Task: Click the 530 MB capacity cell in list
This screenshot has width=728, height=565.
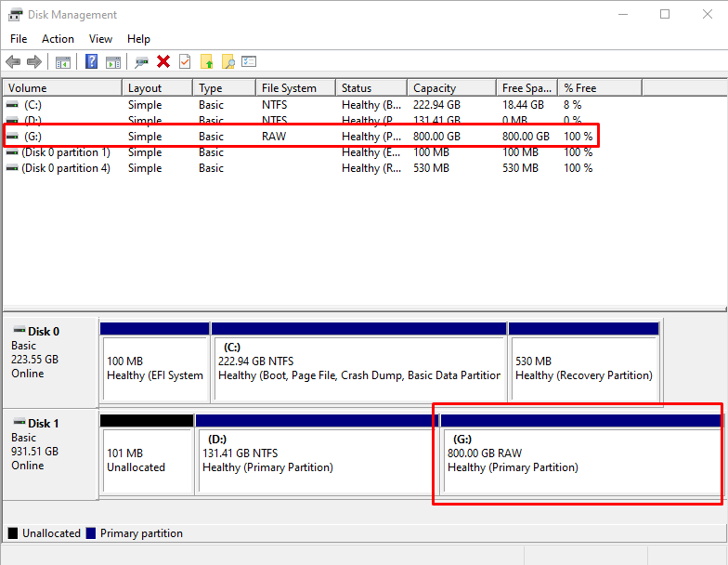Action: coord(431,168)
